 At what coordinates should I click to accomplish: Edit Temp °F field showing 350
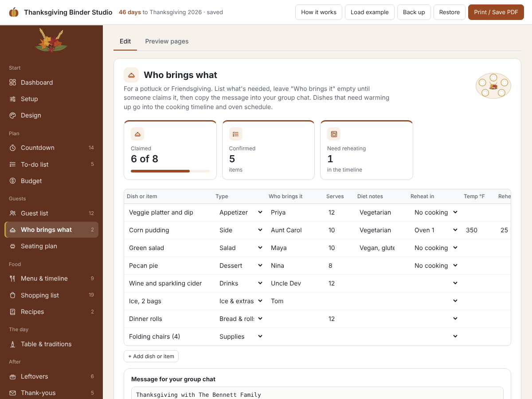click(x=478, y=230)
